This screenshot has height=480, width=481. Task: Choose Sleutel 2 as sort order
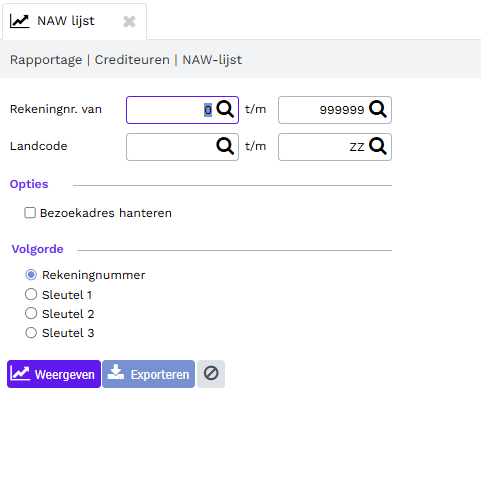pyautogui.click(x=31, y=313)
